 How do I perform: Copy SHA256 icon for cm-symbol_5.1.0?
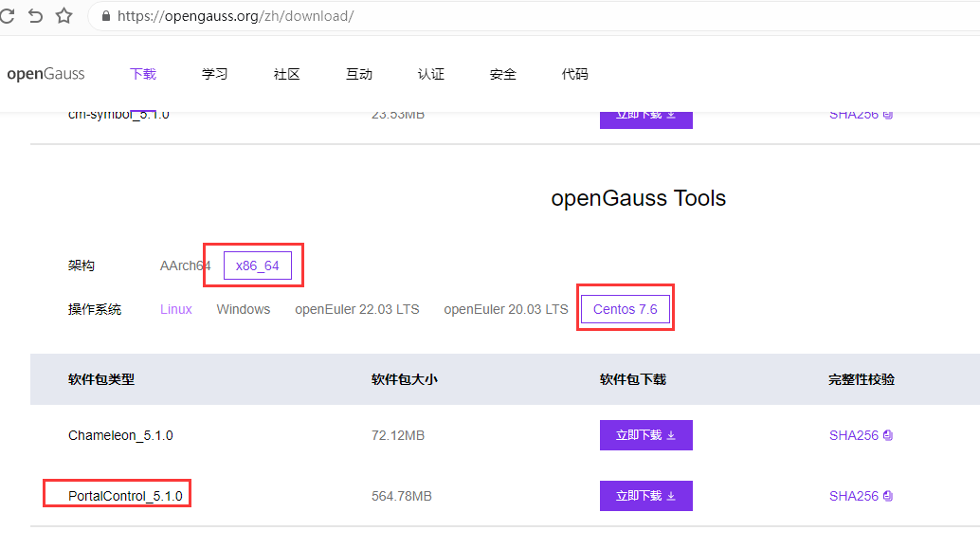[888, 115]
